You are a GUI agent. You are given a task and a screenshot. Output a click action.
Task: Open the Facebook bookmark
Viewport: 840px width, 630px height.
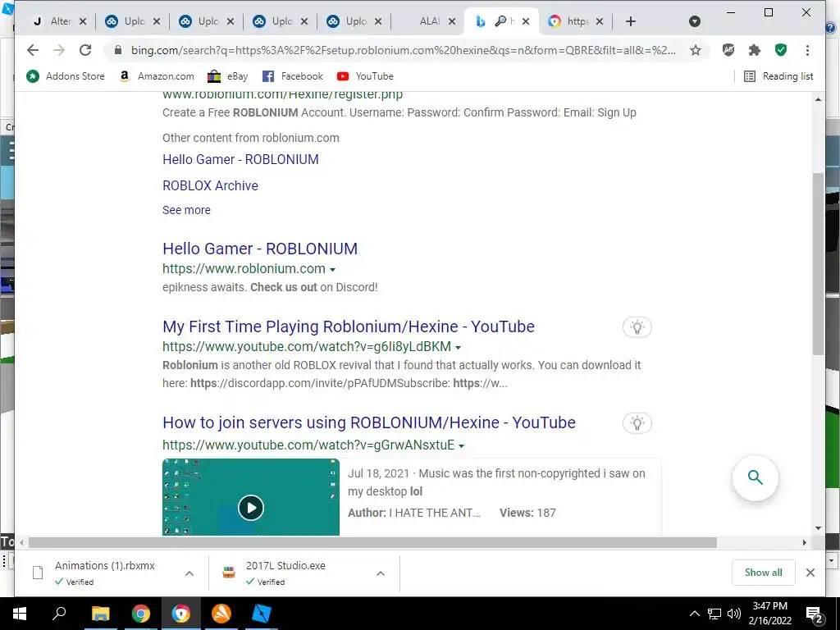293,76
